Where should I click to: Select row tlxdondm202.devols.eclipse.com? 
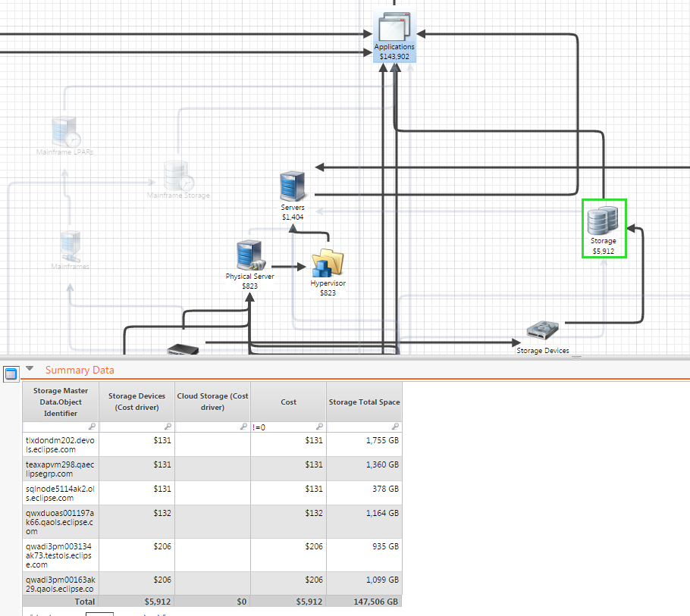point(212,445)
